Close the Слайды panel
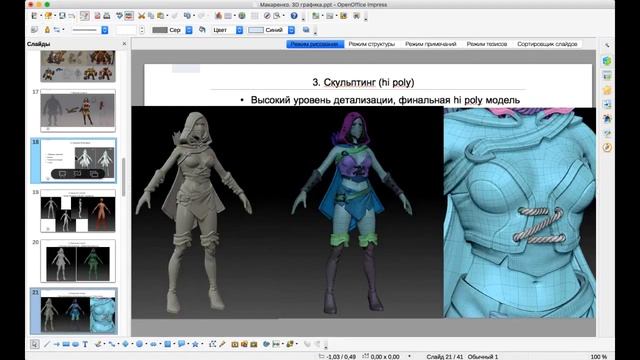The image size is (640, 360). point(124,44)
